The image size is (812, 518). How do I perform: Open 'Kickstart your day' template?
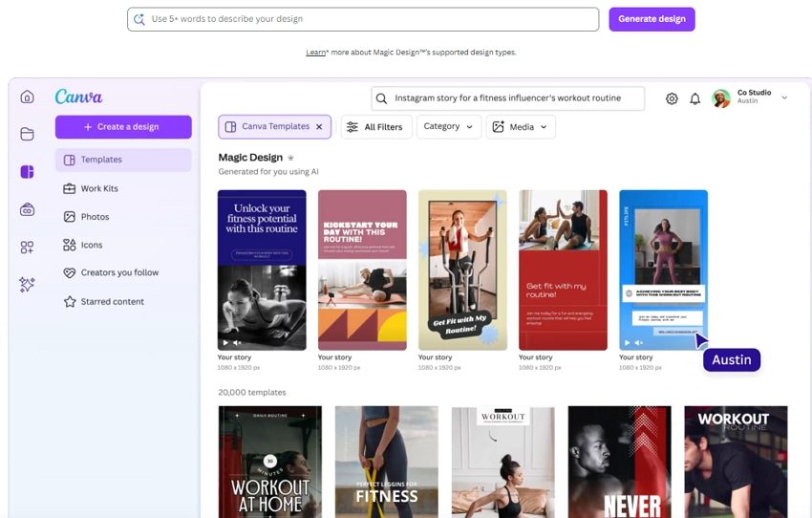(362, 270)
